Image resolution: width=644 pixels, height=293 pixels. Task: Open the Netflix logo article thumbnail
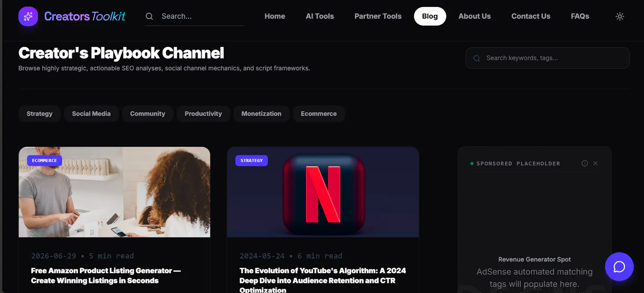323,192
